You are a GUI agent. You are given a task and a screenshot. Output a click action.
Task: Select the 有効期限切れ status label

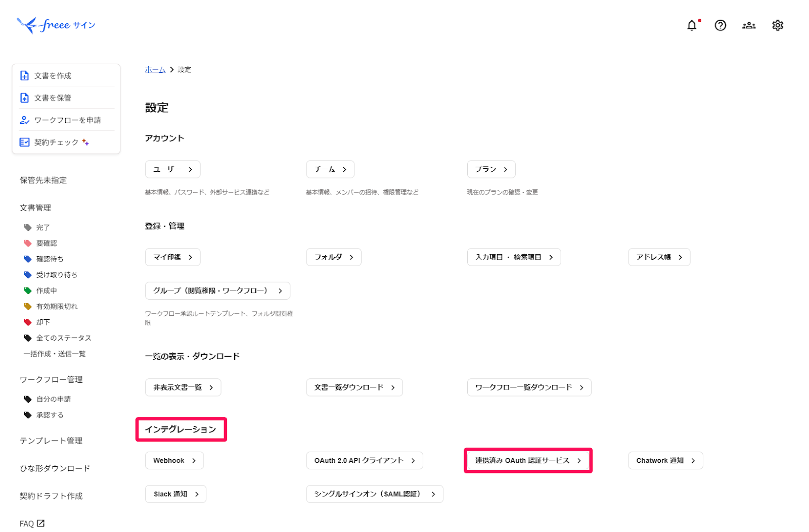pos(57,306)
